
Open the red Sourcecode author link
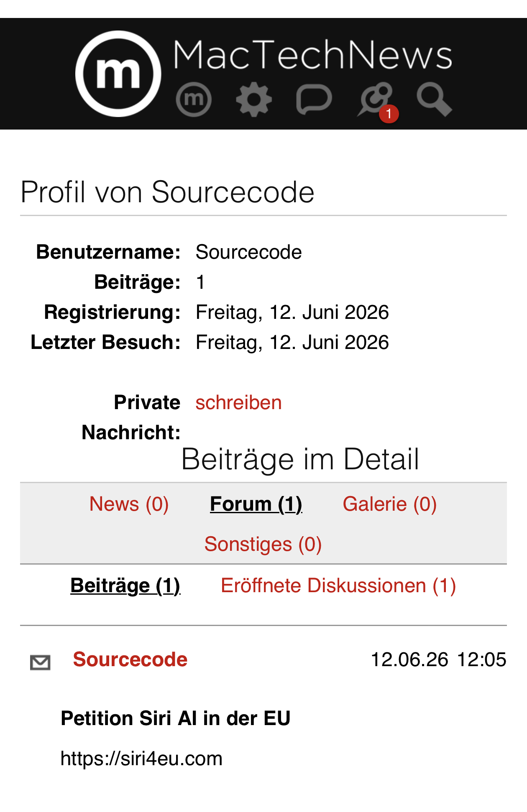click(130, 659)
